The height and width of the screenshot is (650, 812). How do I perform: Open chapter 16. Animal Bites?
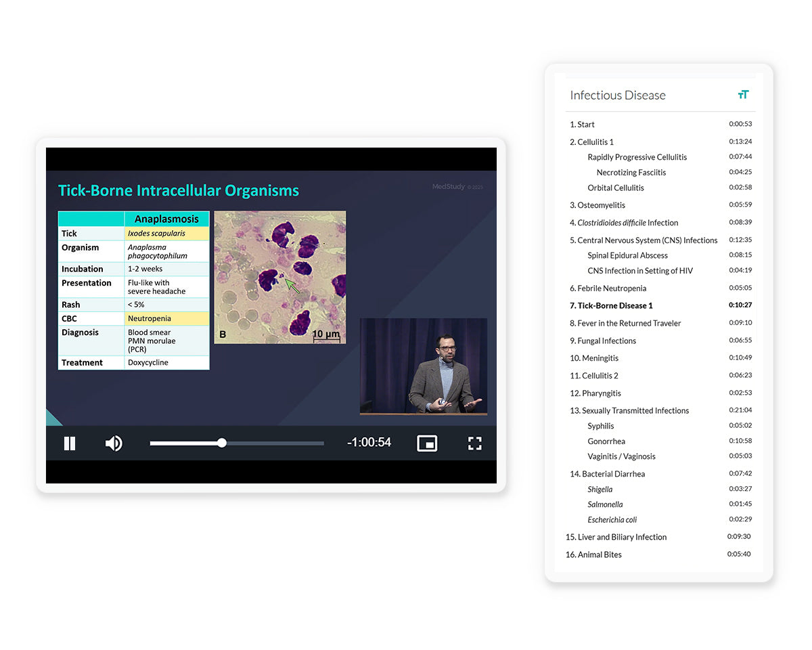pyautogui.click(x=593, y=555)
